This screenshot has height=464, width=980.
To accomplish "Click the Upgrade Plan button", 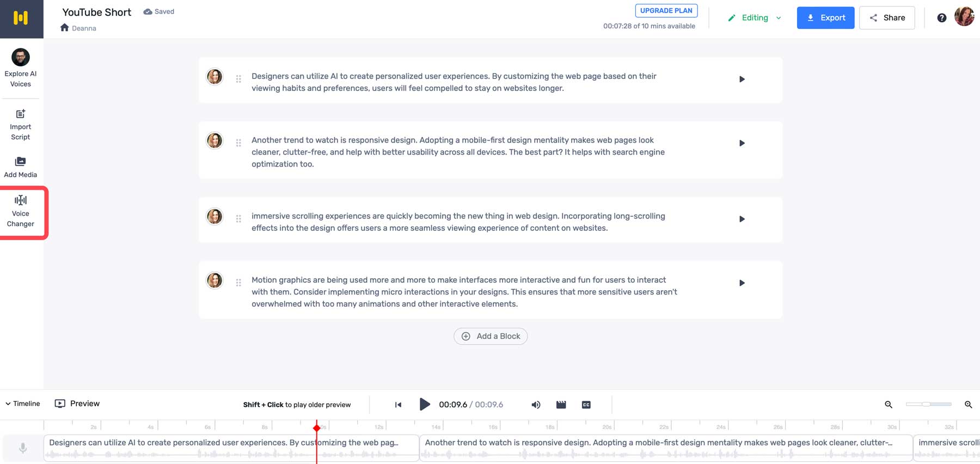I will point(666,11).
